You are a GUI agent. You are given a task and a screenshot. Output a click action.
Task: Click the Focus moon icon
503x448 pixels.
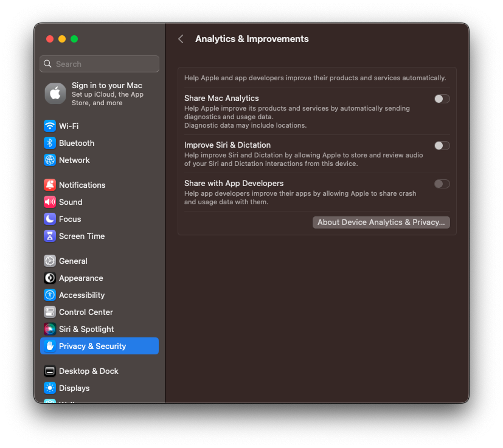click(x=50, y=219)
